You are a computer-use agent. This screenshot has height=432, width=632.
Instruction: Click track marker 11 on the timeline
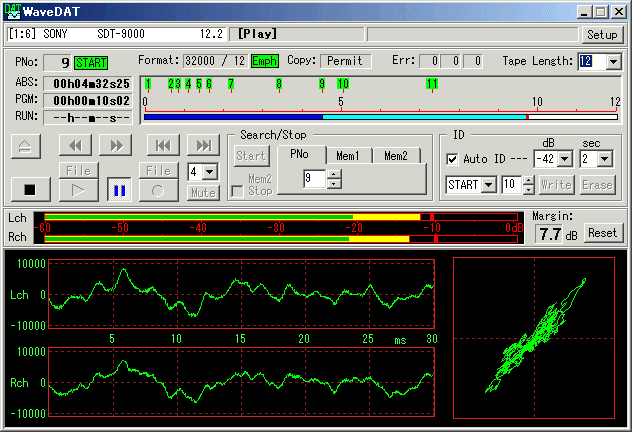tap(431, 84)
